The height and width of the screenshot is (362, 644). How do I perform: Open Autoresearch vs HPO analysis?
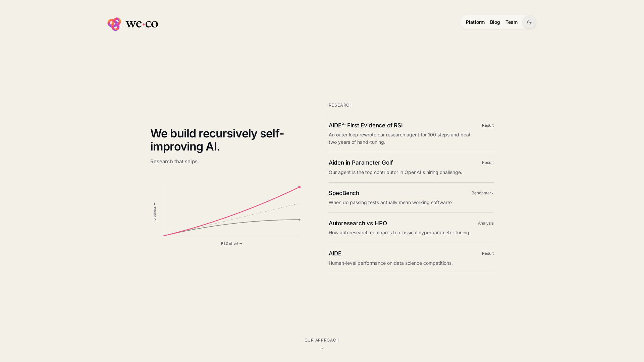click(411, 228)
